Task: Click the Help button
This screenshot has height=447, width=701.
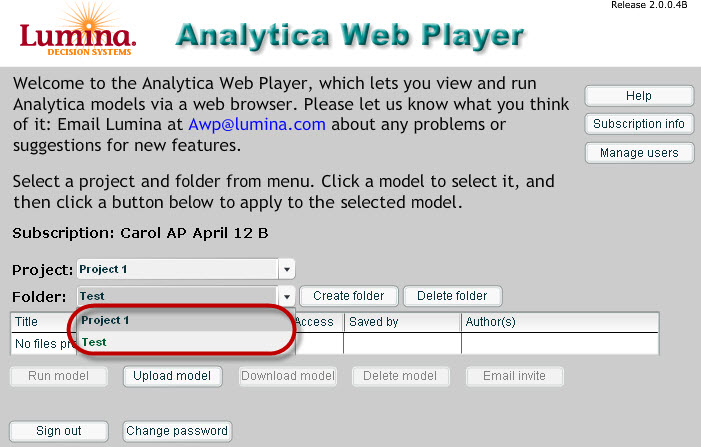Action: (639, 96)
